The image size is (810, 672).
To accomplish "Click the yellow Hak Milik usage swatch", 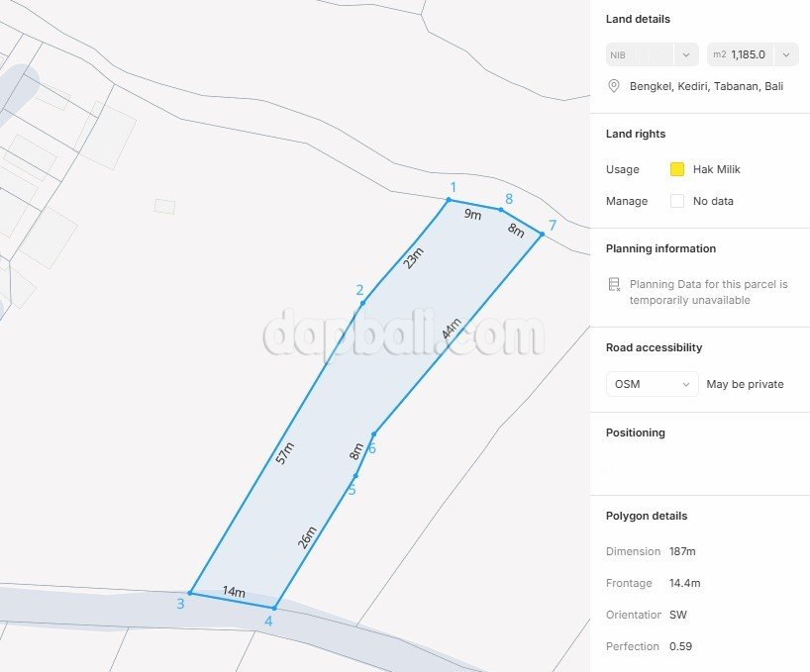I will 677,169.
